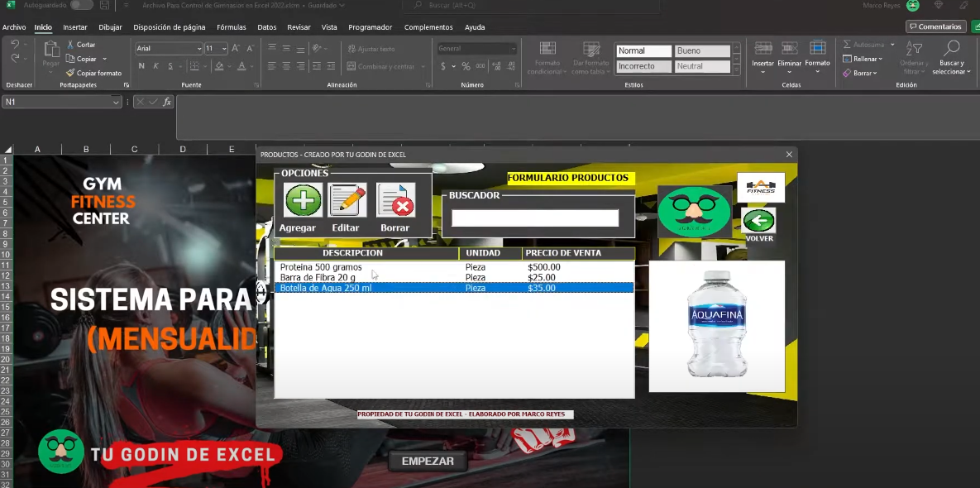Switch to the Disposición de página tab
This screenshot has height=488, width=980.
click(170, 27)
